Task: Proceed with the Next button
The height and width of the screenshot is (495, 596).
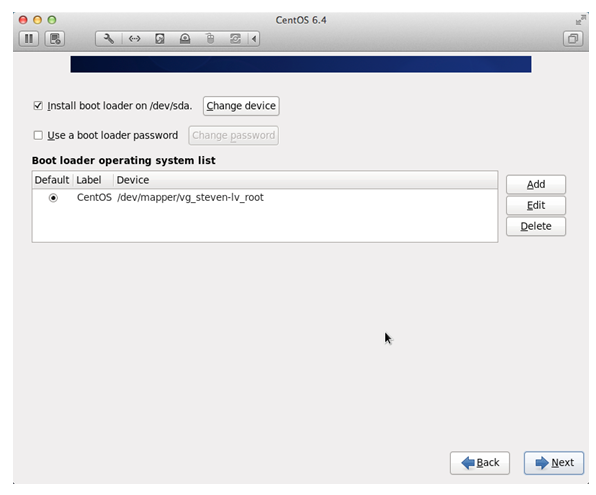Action: pyautogui.click(x=554, y=463)
